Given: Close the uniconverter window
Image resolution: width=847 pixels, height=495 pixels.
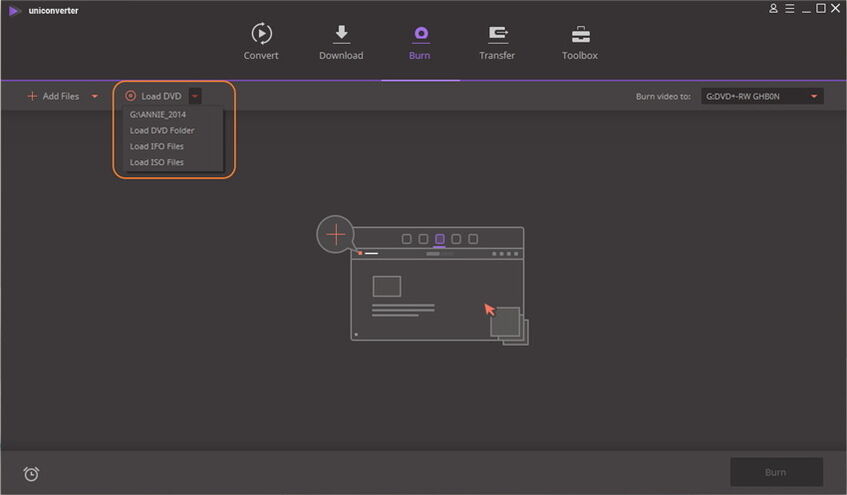Looking at the screenshot, I should tap(835, 8).
